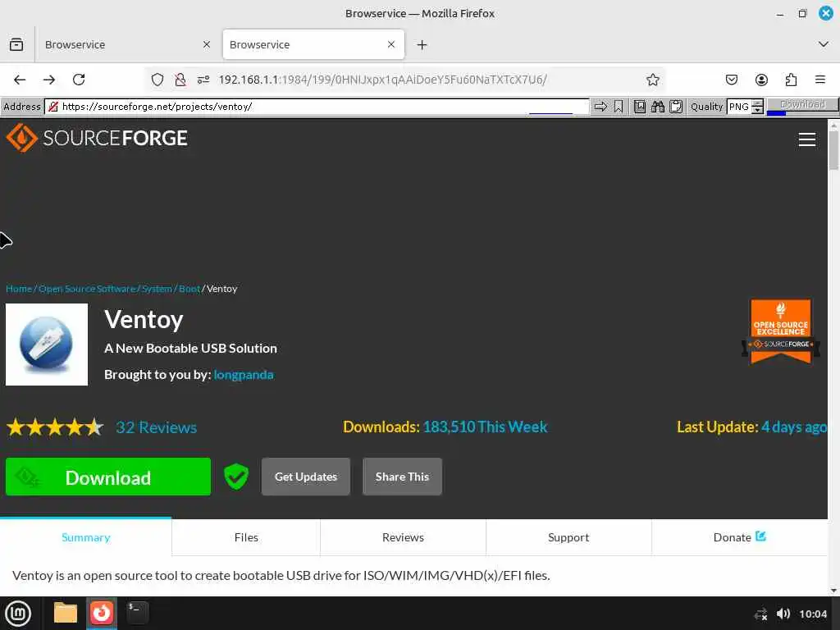Click the System breadcrumb link
This screenshot has height=630, width=840.
click(157, 289)
